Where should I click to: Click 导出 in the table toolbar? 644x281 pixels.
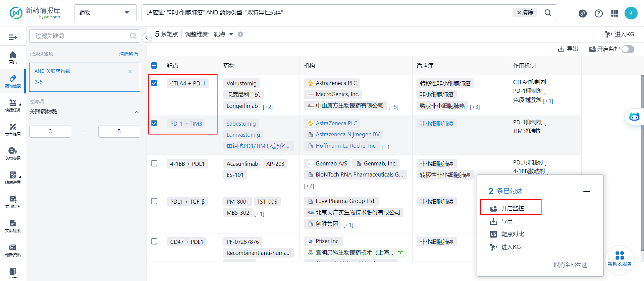click(568, 49)
